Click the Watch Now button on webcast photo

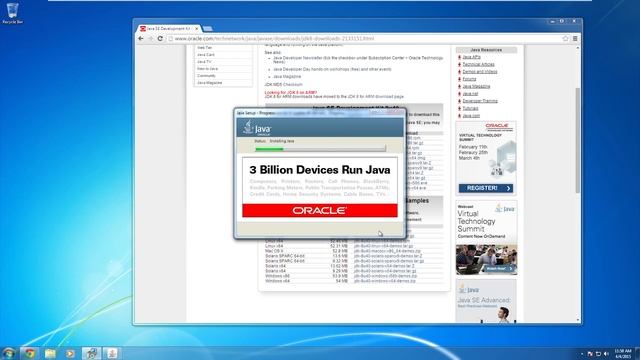499,269
